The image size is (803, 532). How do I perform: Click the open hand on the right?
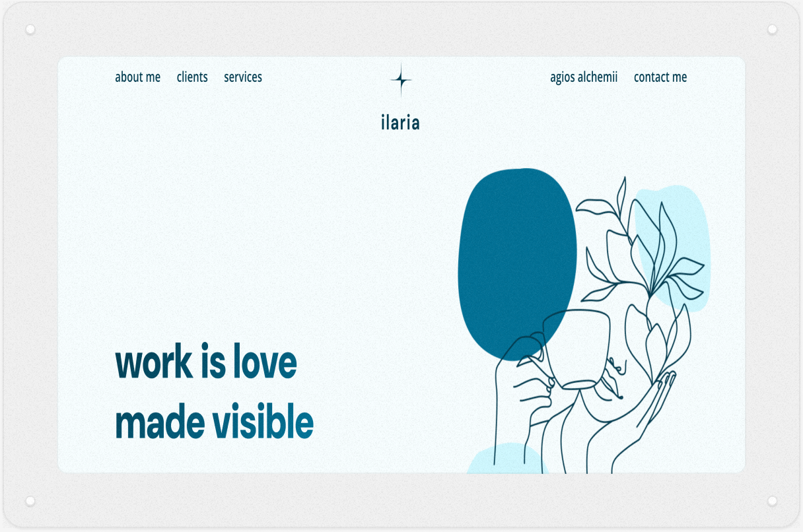pyautogui.click(x=650, y=409)
